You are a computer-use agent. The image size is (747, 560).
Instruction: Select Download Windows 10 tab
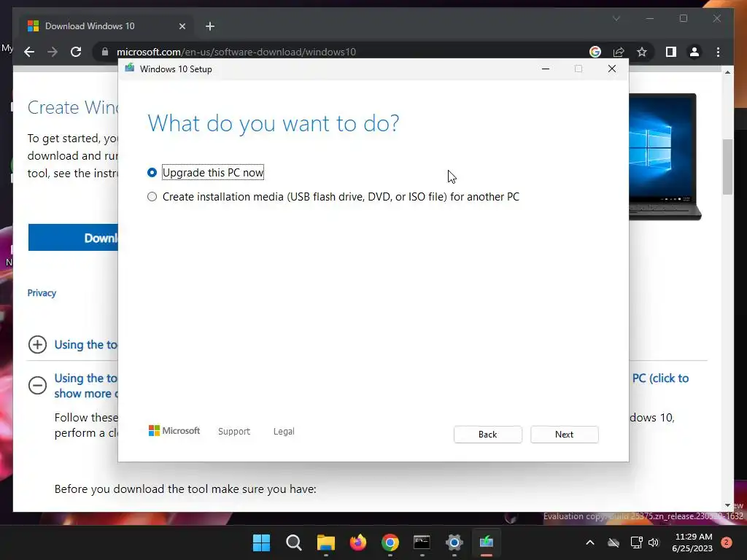107,26
